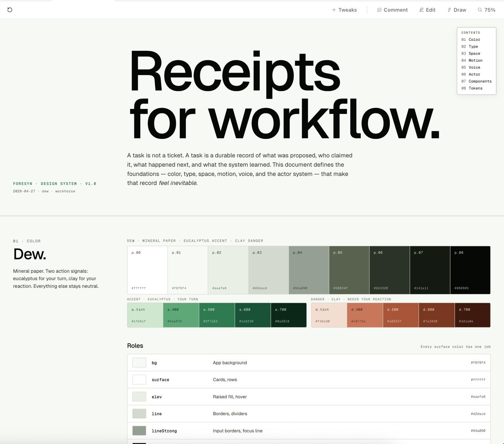This screenshot has height=444, width=504.
Task: Navigate to 08 Tokens
Action: coord(472,88)
